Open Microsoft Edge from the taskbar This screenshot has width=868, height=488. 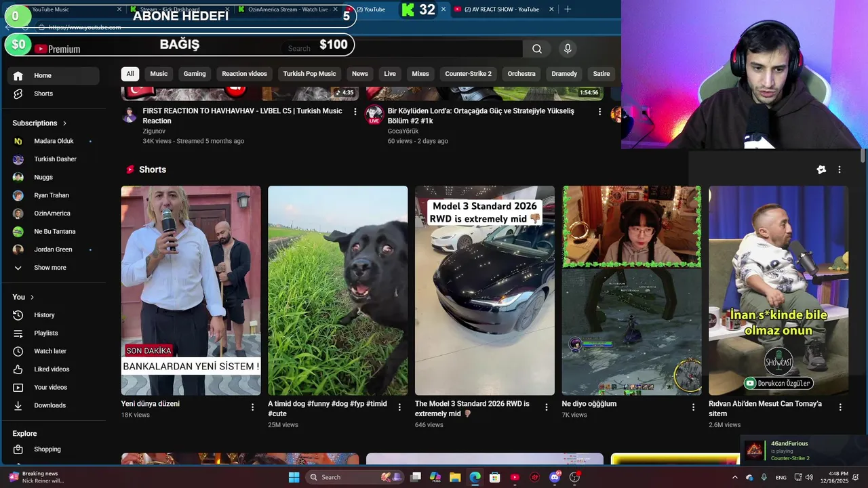click(x=475, y=477)
